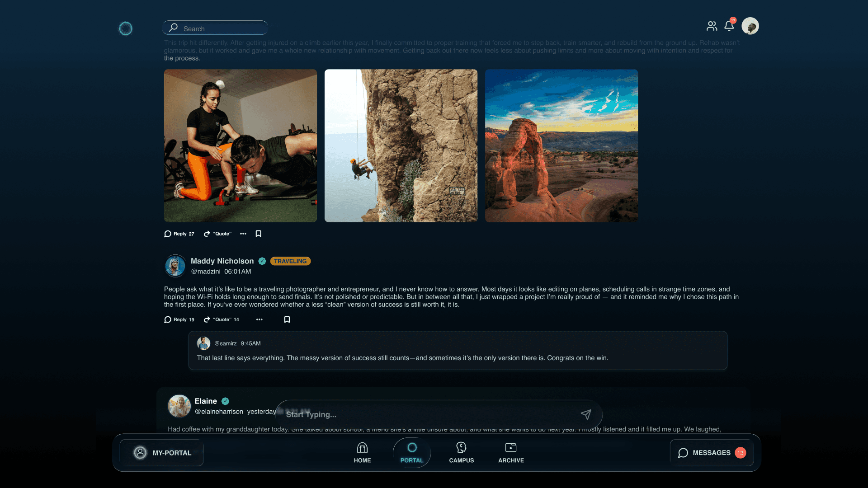This screenshot has height=488, width=868.
Task: Click the Start Typing input box
Action: (x=425, y=414)
